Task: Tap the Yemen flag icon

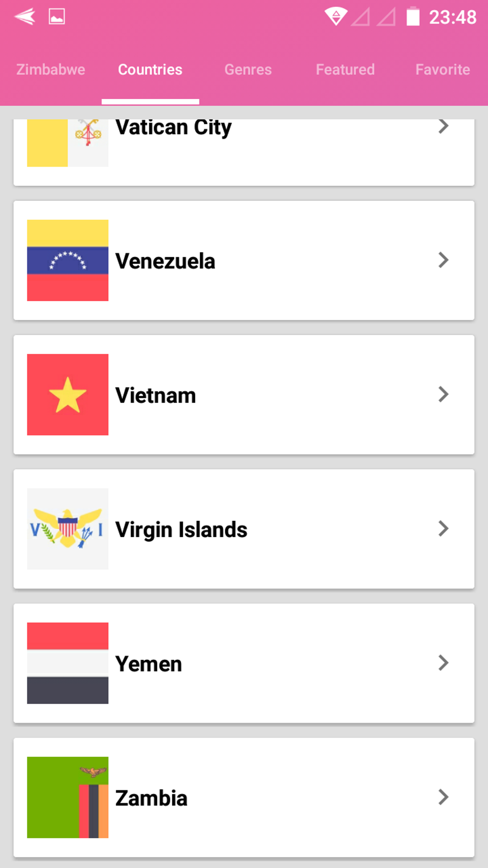Action: (x=67, y=663)
